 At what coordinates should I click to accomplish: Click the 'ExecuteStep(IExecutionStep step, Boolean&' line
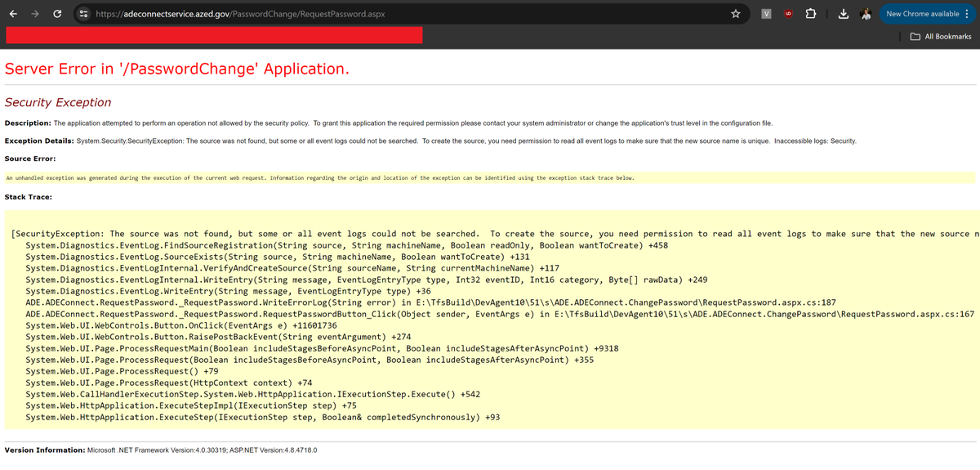(x=262, y=417)
